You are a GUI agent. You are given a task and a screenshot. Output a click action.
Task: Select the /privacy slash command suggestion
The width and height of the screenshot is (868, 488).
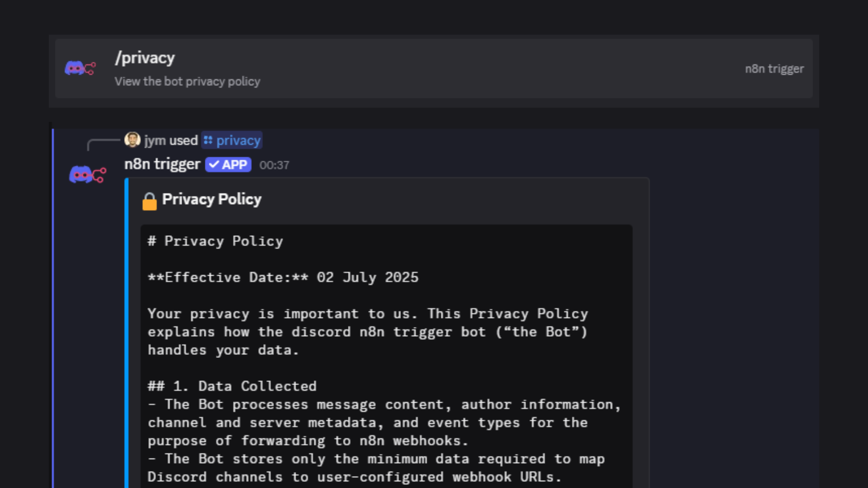tap(434, 69)
